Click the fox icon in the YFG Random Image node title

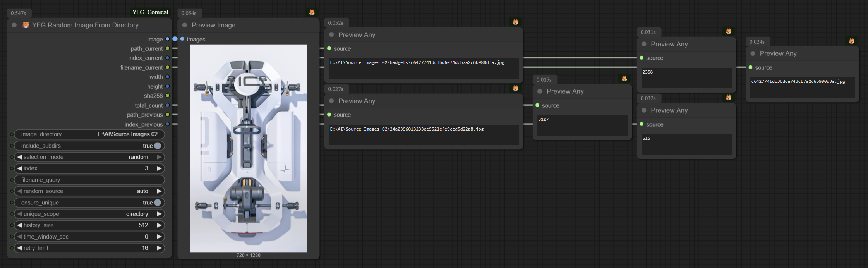[26, 25]
